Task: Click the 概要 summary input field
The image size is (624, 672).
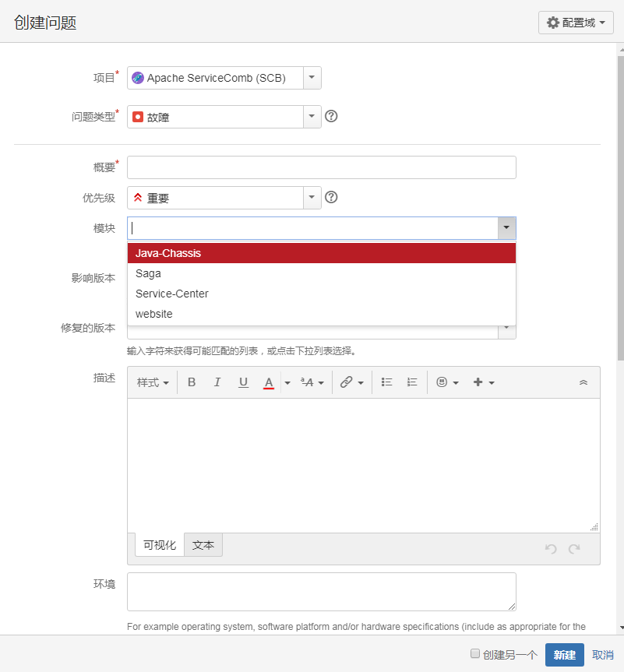Action: 321,167
